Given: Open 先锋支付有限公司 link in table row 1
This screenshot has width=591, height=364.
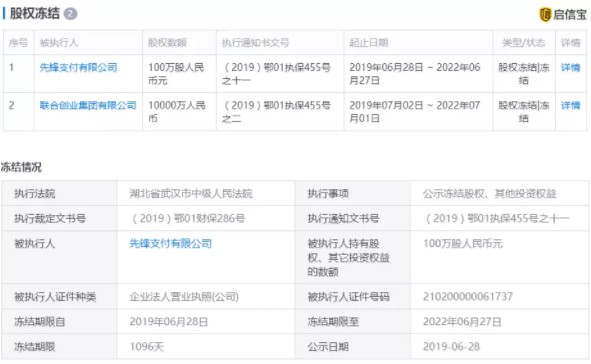Looking at the screenshot, I should click(78, 67).
